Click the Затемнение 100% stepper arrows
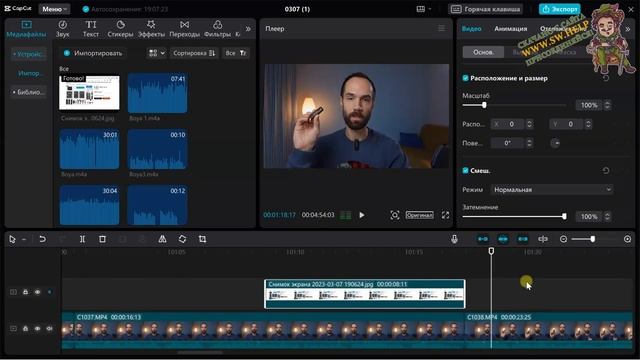 [x=607, y=216]
